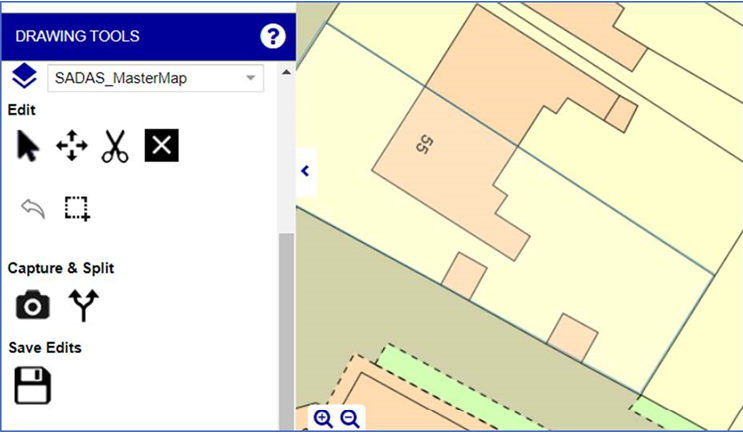This screenshot has width=743, height=435.
Task: Pick the four-arrow Move tool
Action: (x=72, y=145)
